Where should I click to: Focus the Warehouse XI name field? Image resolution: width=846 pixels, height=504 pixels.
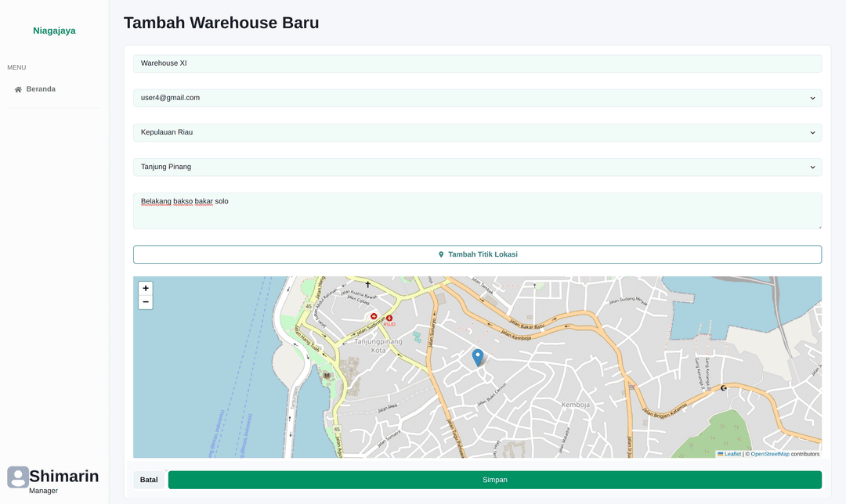point(477,63)
